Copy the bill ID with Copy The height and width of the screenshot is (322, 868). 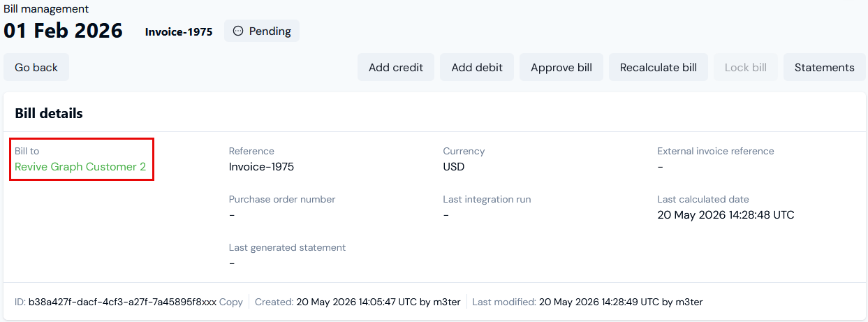[231, 302]
